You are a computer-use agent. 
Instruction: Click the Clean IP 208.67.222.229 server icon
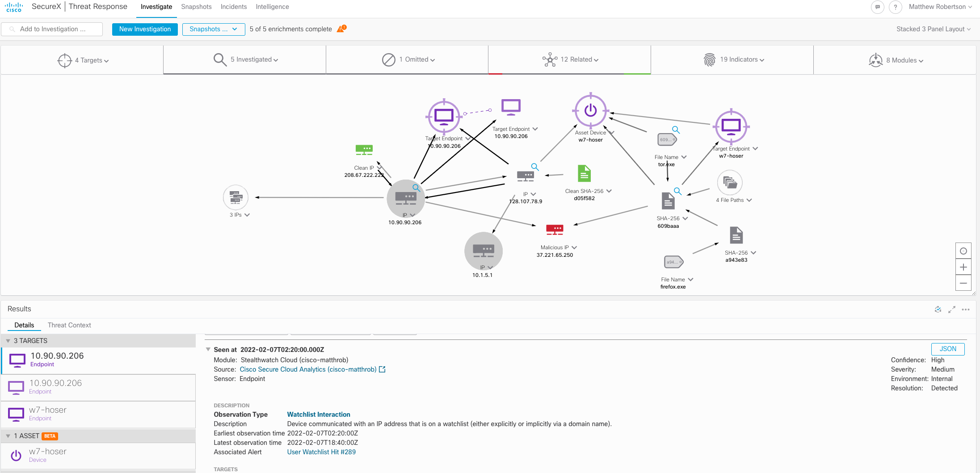point(364,149)
